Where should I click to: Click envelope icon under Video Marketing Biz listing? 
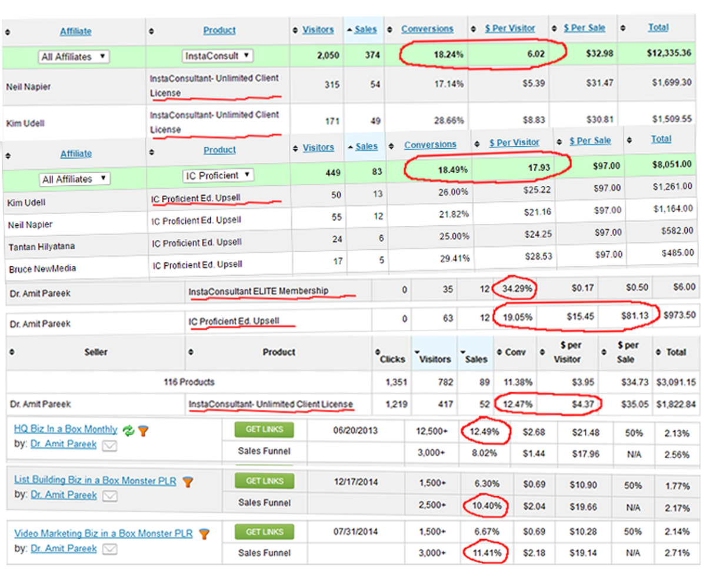pyautogui.click(x=109, y=549)
